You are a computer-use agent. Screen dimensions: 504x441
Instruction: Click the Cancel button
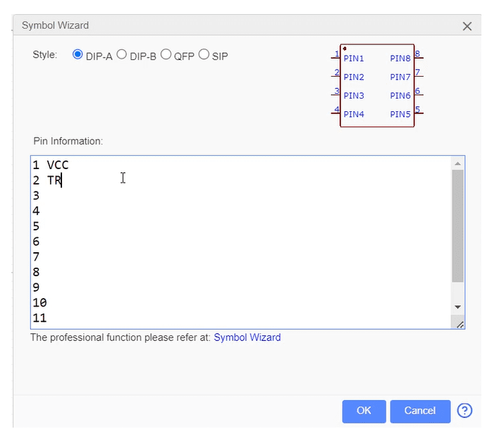pyautogui.click(x=419, y=411)
